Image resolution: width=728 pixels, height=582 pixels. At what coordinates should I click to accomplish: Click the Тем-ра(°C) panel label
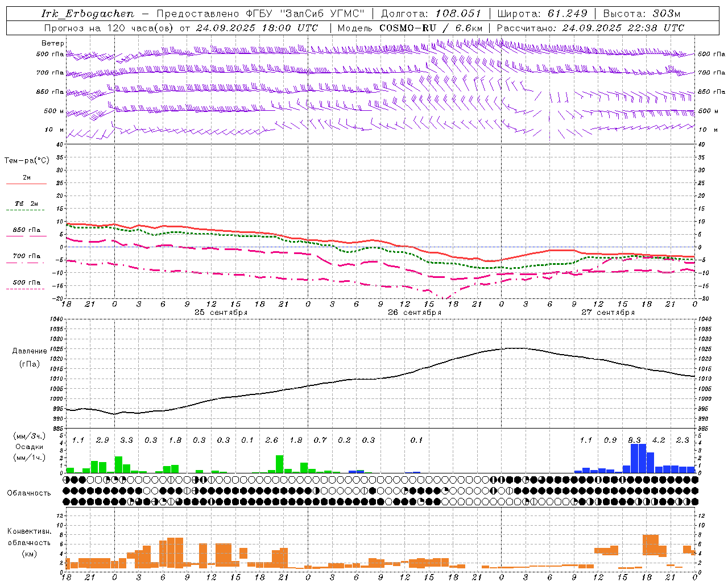[x=27, y=161]
